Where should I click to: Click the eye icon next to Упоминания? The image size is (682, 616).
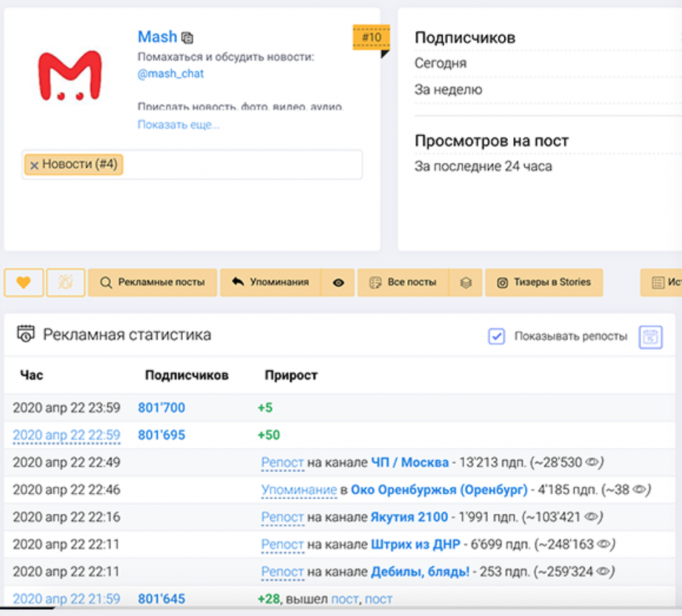click(338, 283)
